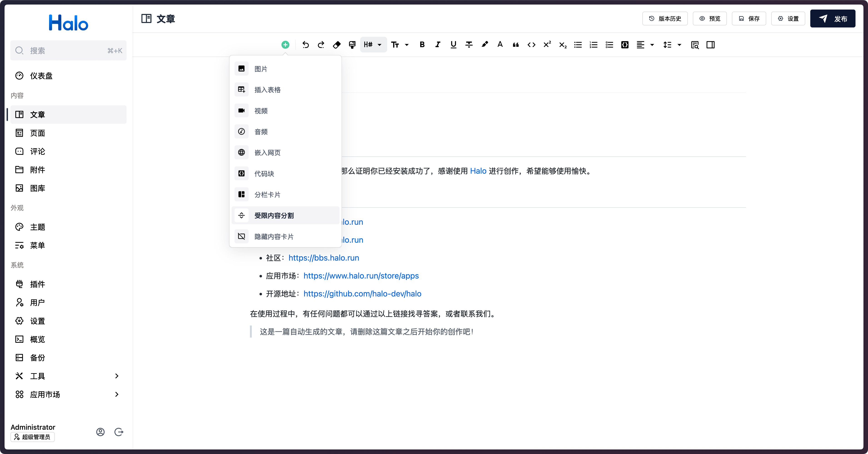Toggle bold formatting

coord(422,45)
